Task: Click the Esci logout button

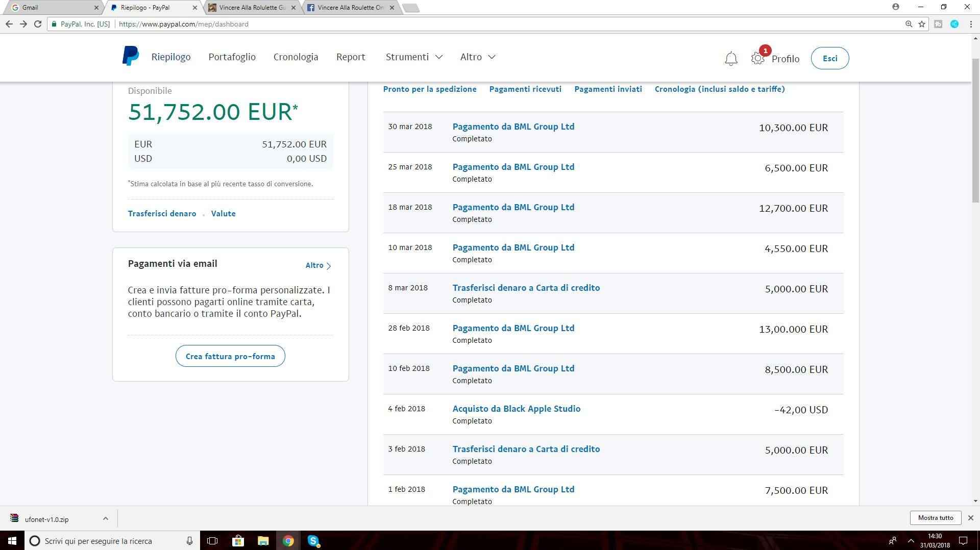Action: [829, 58]
